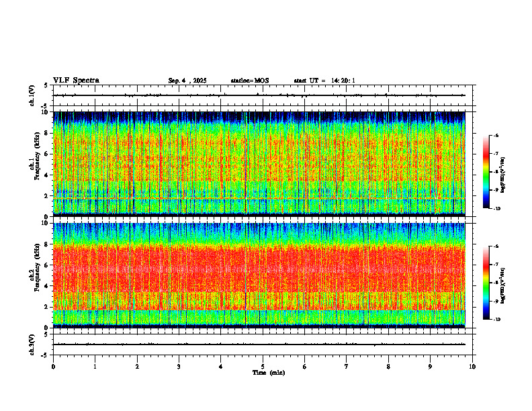Click the "4" kHz tick of ch.1 frequency axis
This screenshot has height=411, width=532.
[x=46, y=175]
